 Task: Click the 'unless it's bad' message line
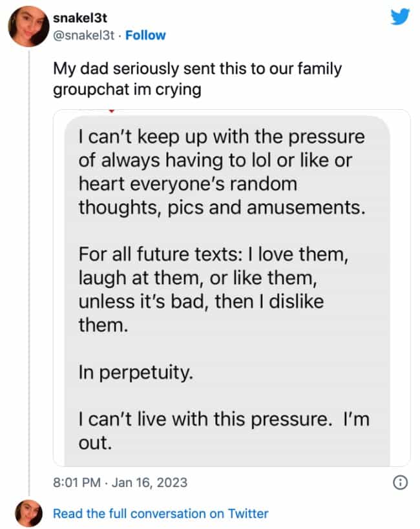[200, 301]
